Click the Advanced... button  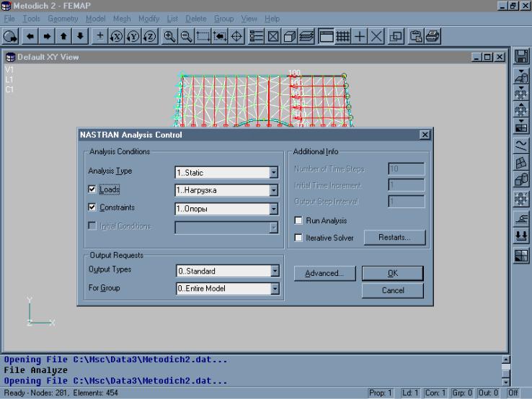[324, 273]
